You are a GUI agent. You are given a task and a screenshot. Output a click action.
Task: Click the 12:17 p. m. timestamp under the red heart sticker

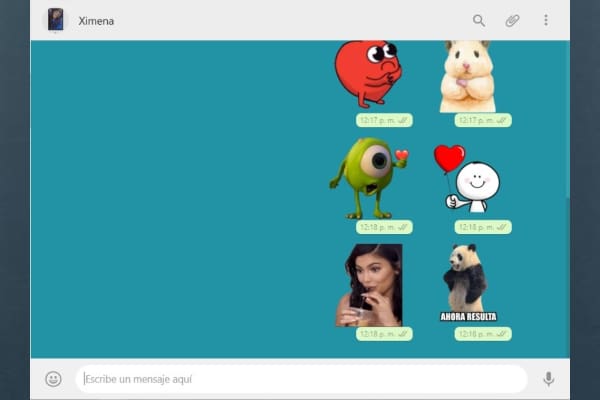point(384,121)
